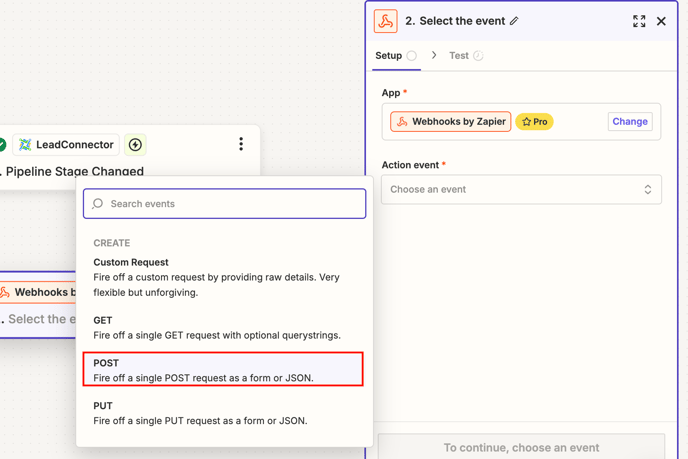Click the Webhooks icon in panel header
The height and width of the screenshot is (459, 688).
tap(385, 21)
